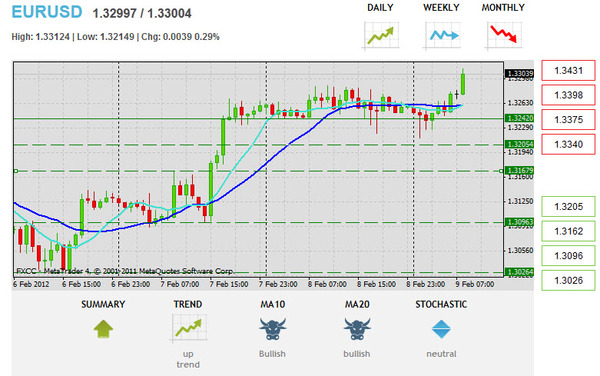Screen dimensions: 600x376
Task: Click the EURUSD pair title
Action: tap(47, 12)
